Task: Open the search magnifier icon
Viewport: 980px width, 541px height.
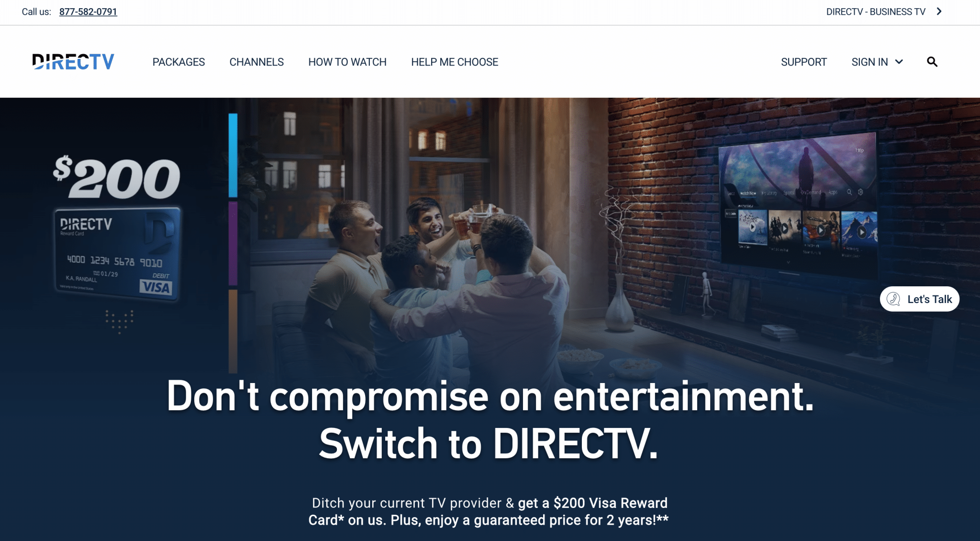Action: click(x=932, y=62)
